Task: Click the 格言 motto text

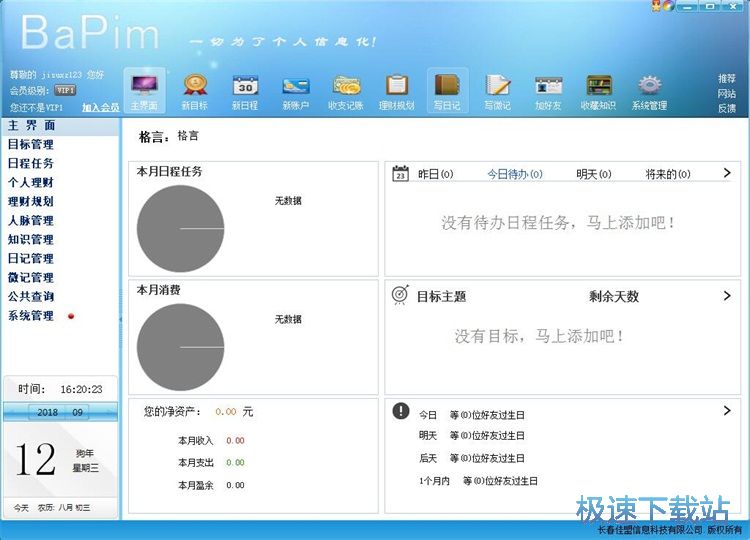Action: pos(188,136)
